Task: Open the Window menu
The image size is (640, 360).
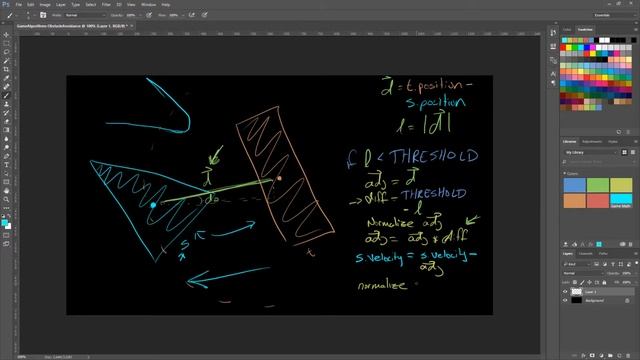Action: 148,4
